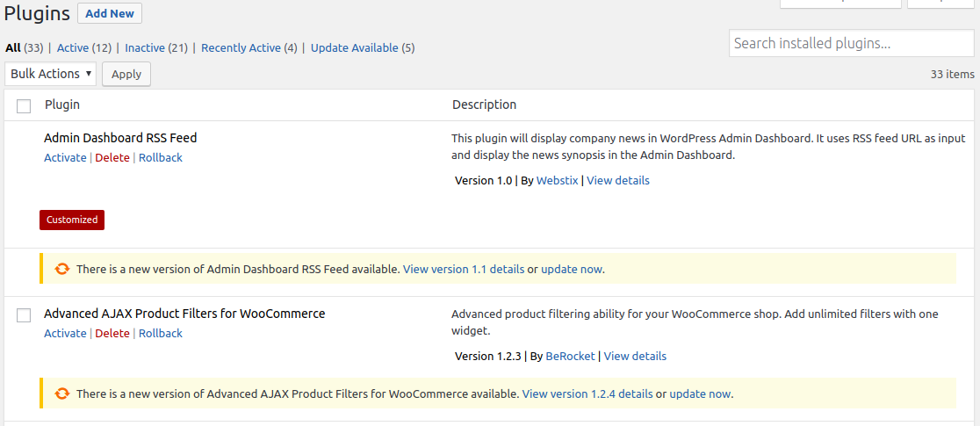Screen dimensions: 980x426
Task: Filter by Inactive plugins
Action: click(145, 47)
